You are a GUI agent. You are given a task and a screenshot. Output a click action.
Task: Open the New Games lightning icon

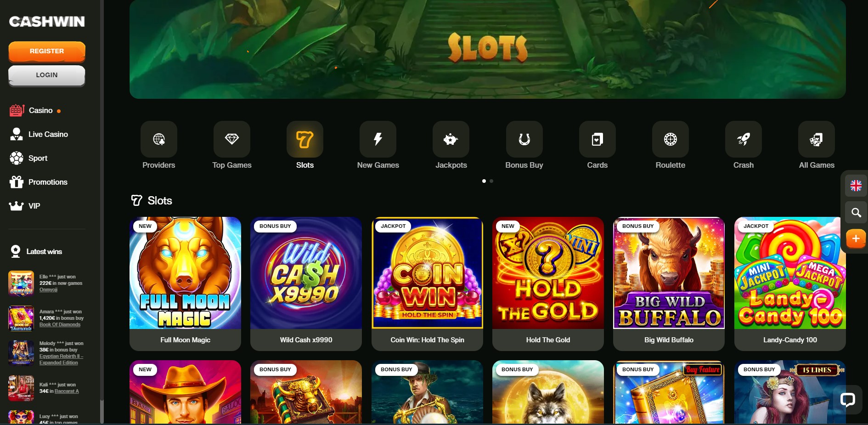coord(378,139)
